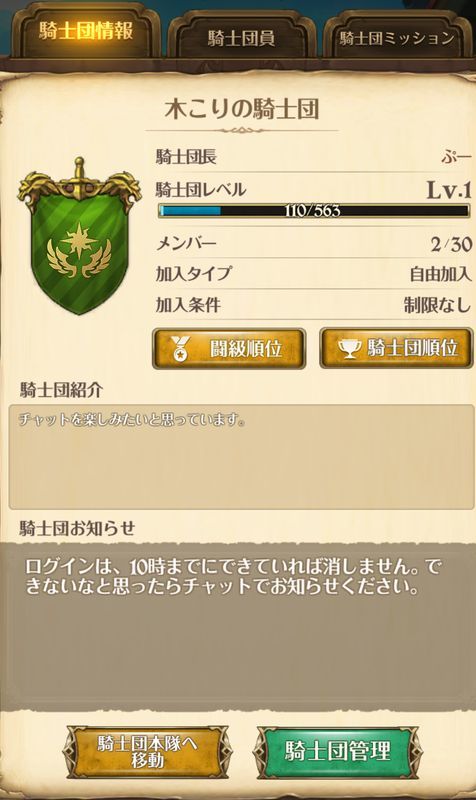Viewport: 476px width, 800px height.
Task: Click the guild level experience bar 110/563
Action: click(x=313, y=211)
